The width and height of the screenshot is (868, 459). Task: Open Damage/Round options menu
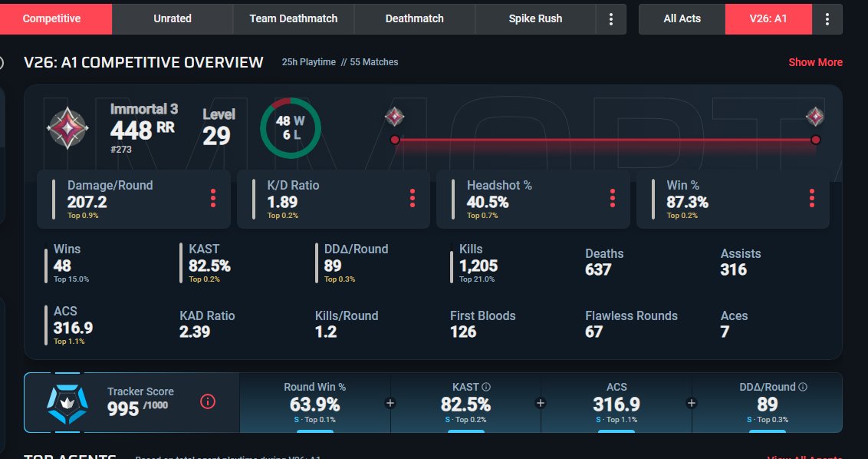click(213, 199)
